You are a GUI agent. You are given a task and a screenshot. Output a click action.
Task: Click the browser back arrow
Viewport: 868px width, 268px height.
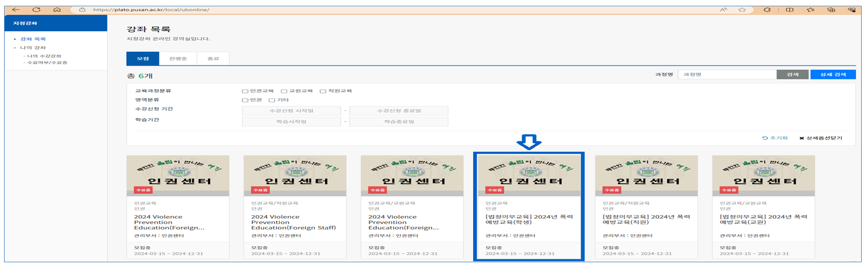click(16, 10)
